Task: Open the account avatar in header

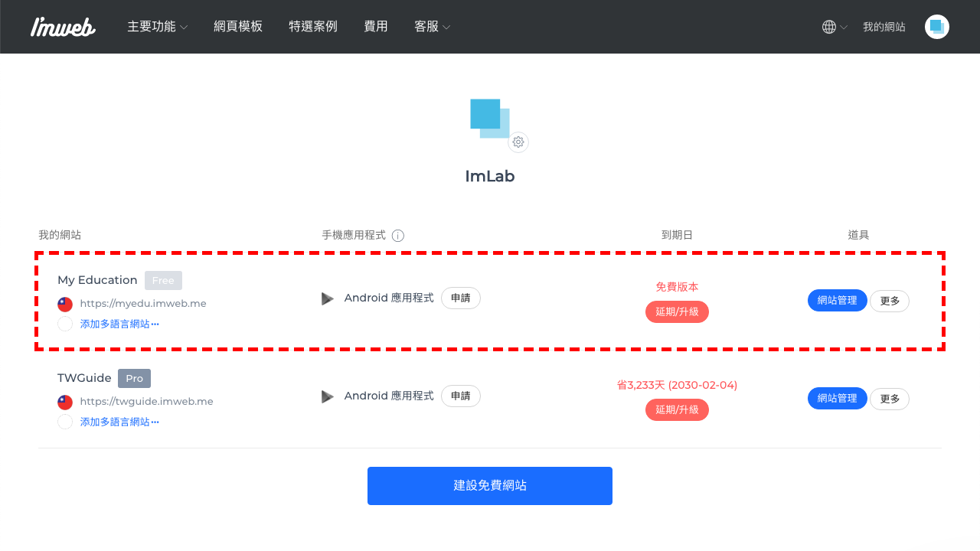Action: (x=937, y=27)
